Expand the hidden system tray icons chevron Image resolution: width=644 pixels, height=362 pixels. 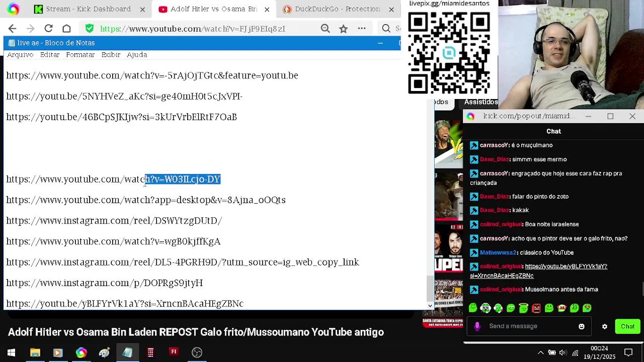point(540,352)
